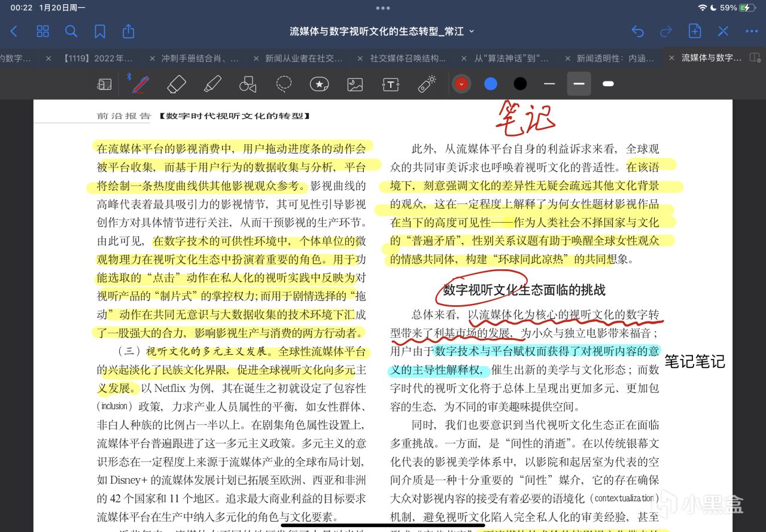The width and height of the screenshot is (766, 532).
Task: Select the Eraser tool
Action: 177,84
